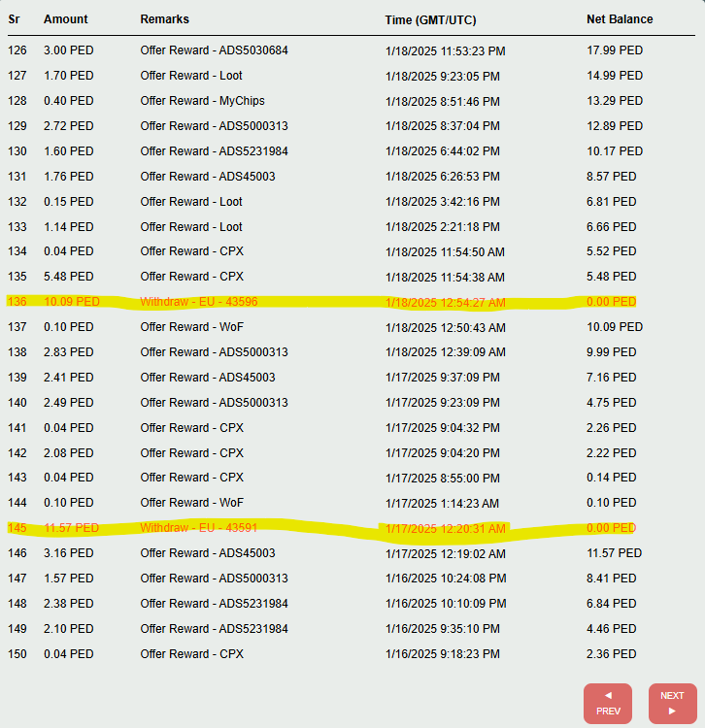Select the highlighted 'Withdraw - EU - 43596' remark

199,302
